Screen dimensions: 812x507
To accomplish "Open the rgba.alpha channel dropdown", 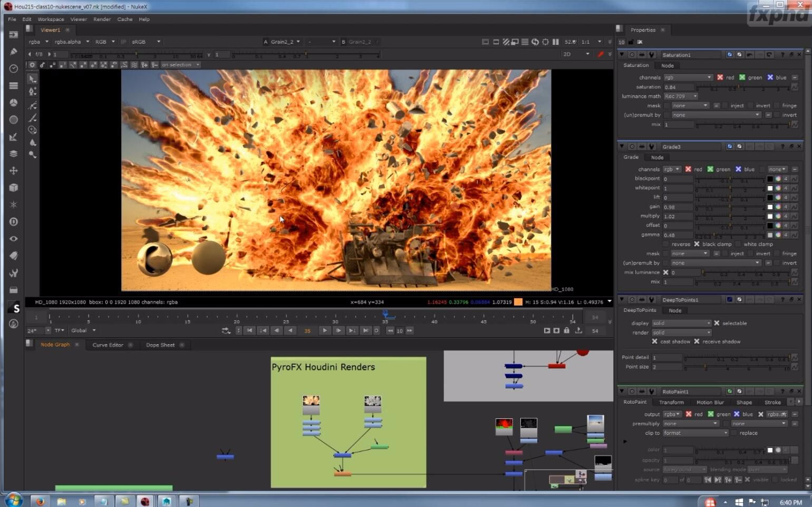I will point(72,42).
